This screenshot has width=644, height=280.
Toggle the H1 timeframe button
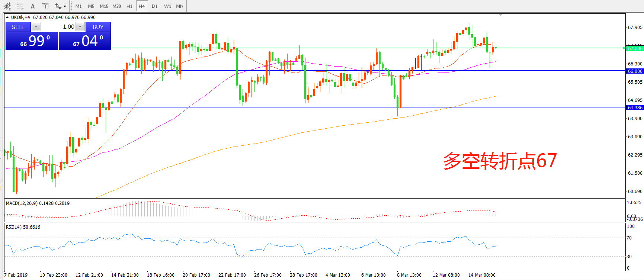[x=129, y=6]
